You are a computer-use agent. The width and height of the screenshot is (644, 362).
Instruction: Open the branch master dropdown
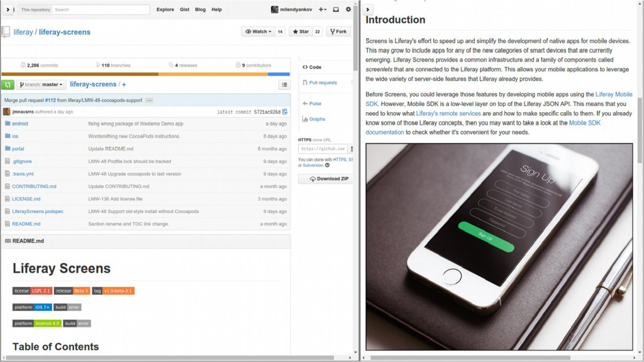pyautogui.click(x=41, y=85)
